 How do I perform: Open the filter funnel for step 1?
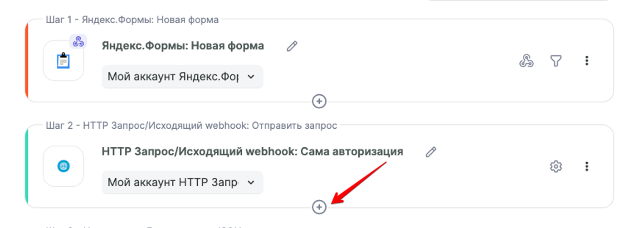pyautogui.click(x=556, y=61)
